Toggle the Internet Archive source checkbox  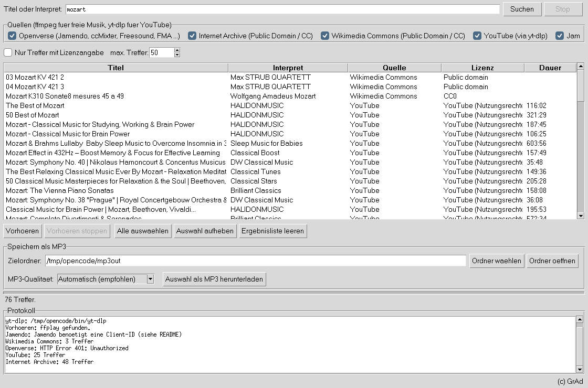[192, 36]
